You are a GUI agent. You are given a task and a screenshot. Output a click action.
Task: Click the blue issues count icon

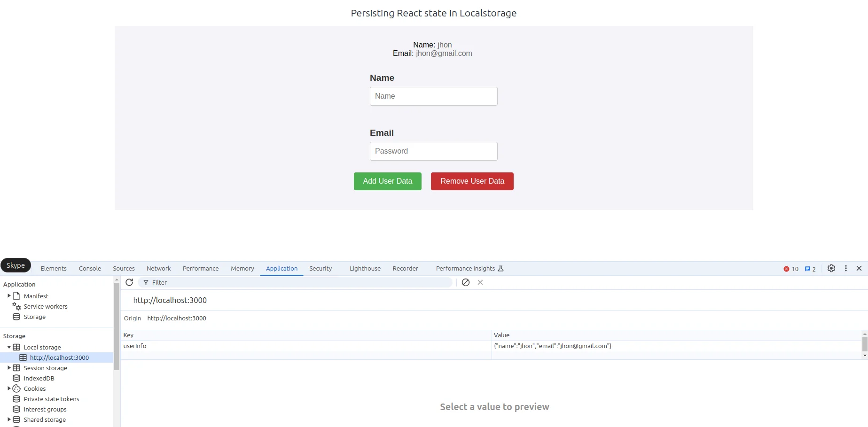coord(810,269)
